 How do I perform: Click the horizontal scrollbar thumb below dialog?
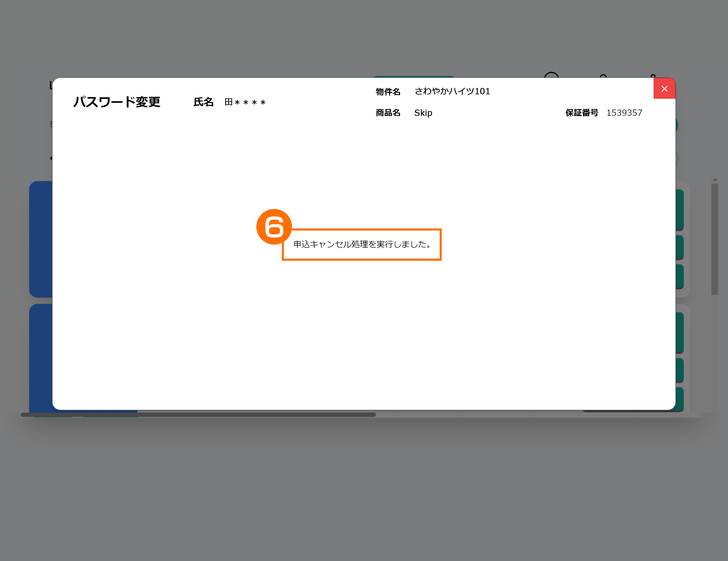pyautogui.click(x=198, y=415)
